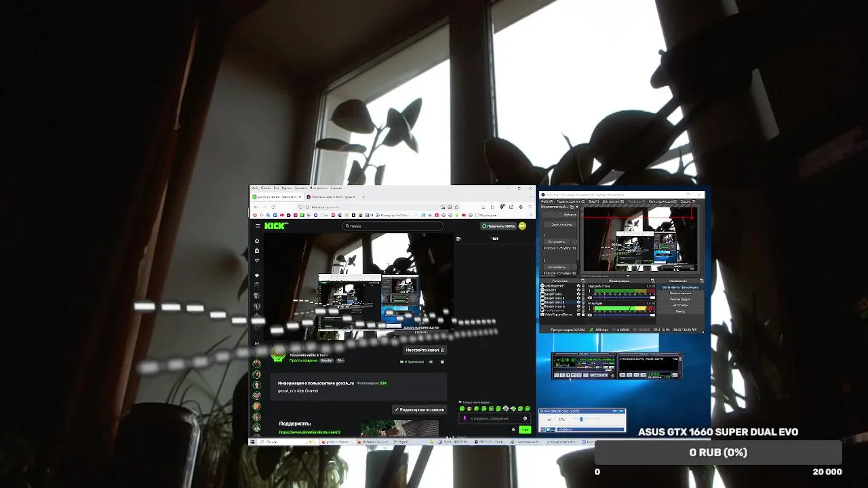868x488 pixels.
Task: Click the Kick search field Поиск
Action: coord(393,226)
